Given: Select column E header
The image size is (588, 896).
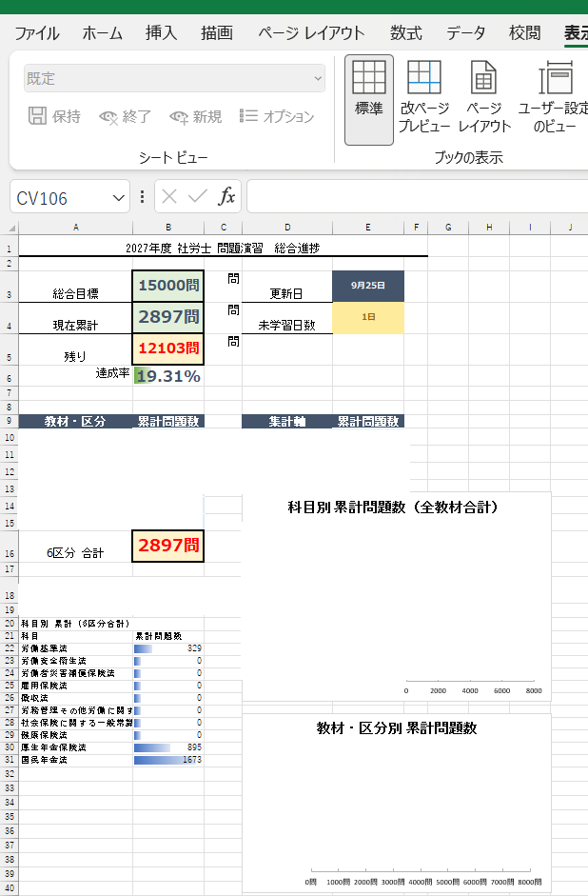Looking at the screenshot, I should pyautogui.click(x=368, y=228).
